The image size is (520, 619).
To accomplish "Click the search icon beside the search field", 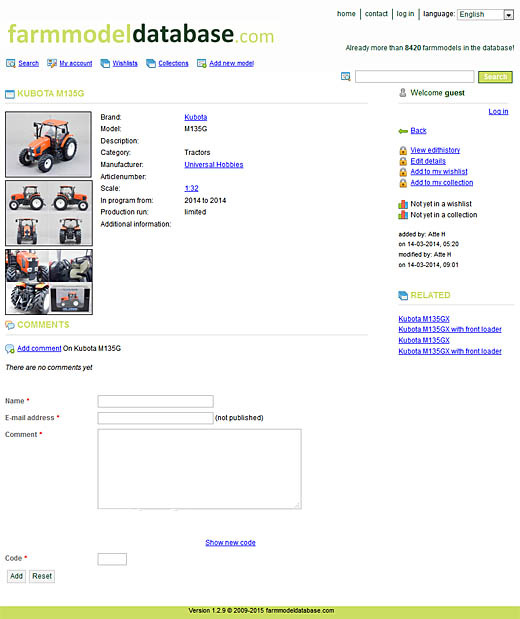I will [x=345, y=77].
